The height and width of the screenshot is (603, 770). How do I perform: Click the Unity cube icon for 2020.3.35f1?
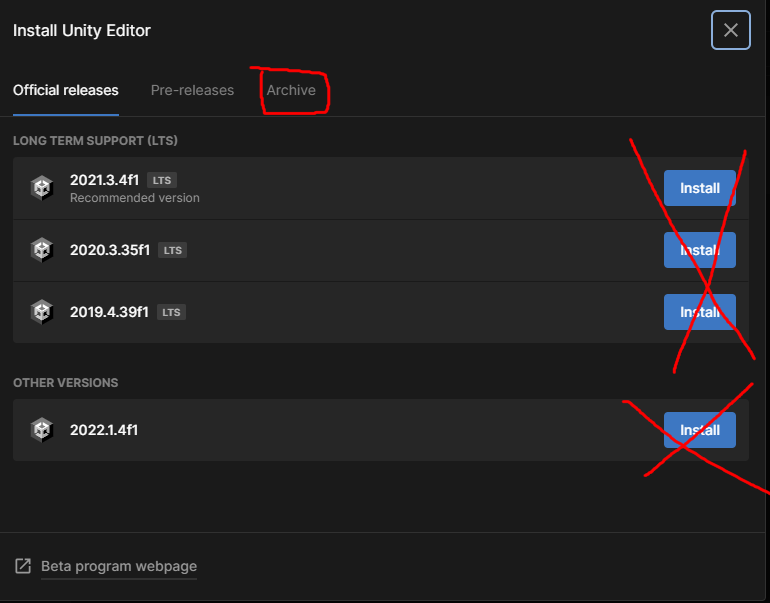(x=42, y=250)
